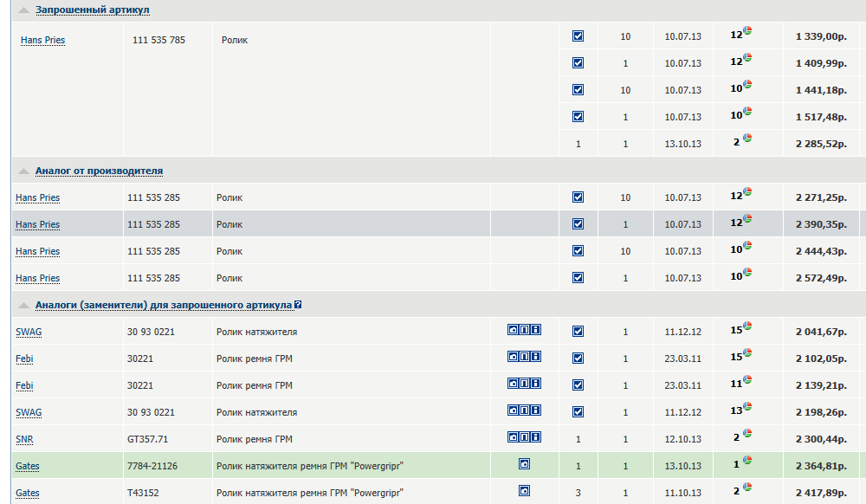The image size is (866, 504).
Task: Open SWAG link in 2 041,67р. row
Action: click(x=29, y=332)
